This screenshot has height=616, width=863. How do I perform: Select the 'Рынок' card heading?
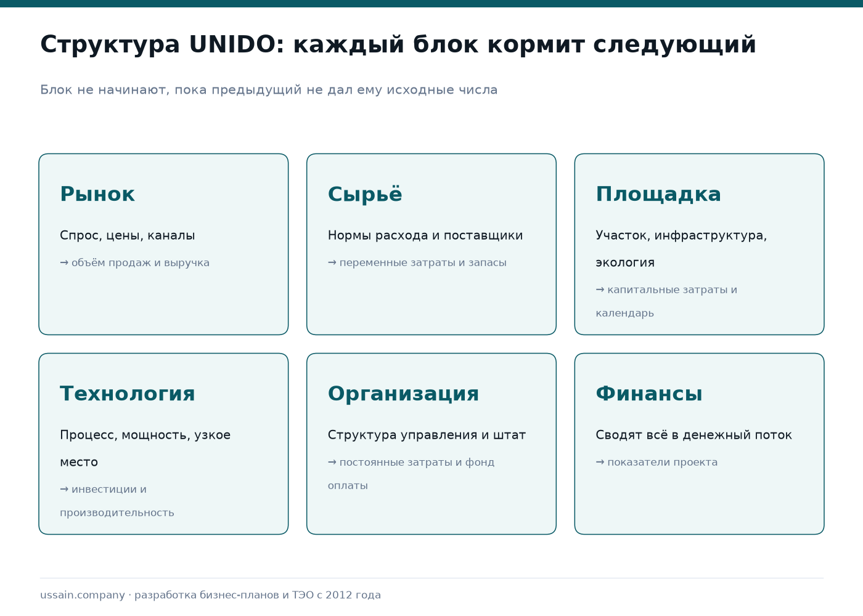(97, 194)
